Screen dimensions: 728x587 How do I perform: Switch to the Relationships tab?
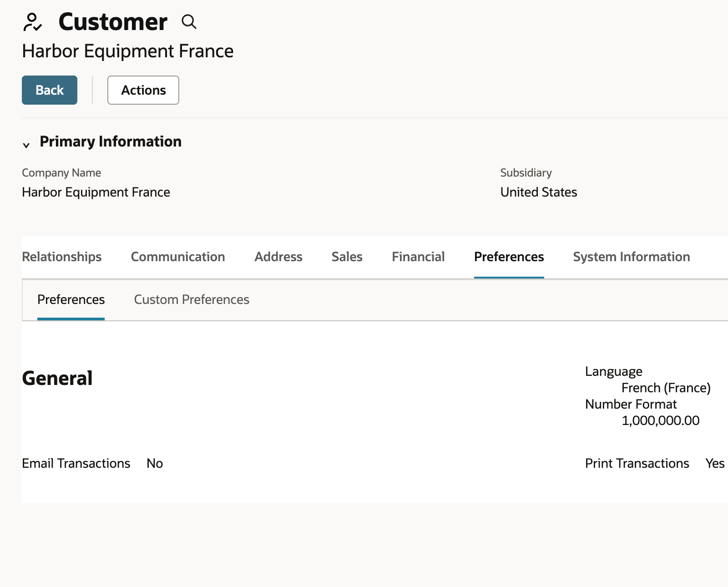tap(62, 257)
